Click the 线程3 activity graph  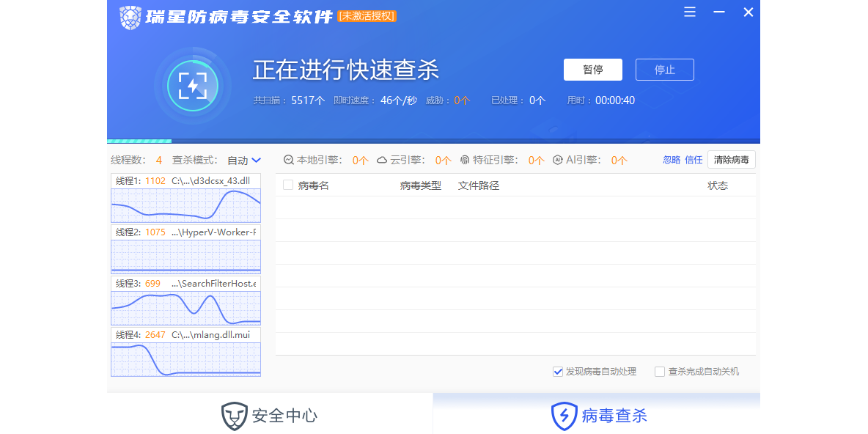pyautogui.click(x=186, y=309)
